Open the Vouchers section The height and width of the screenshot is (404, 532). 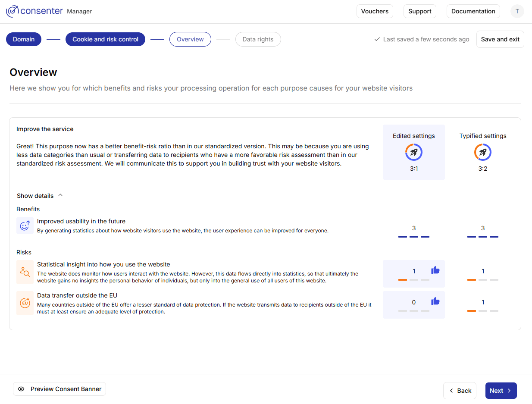[375, 11]
